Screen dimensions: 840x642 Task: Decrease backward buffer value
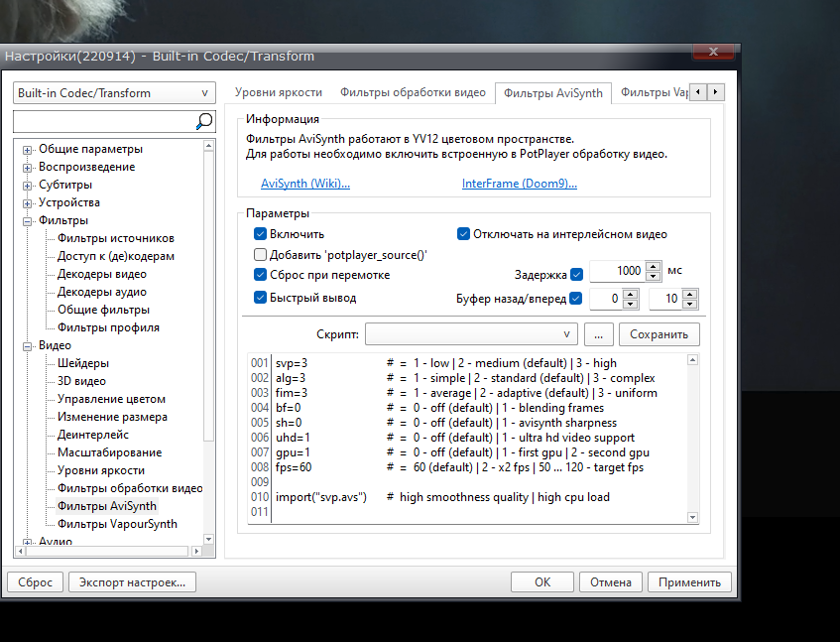[631, 304]
